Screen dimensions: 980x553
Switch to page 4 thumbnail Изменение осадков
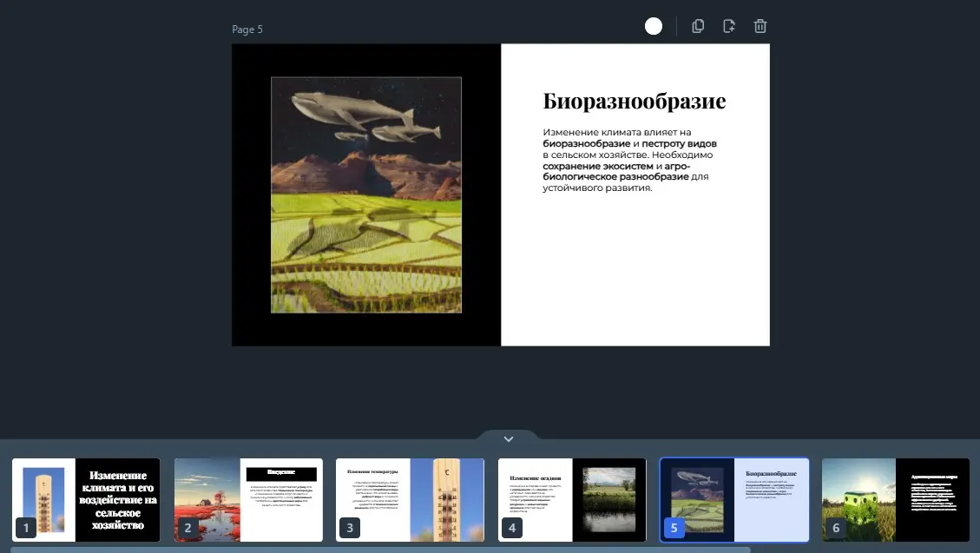click(572, 500)
